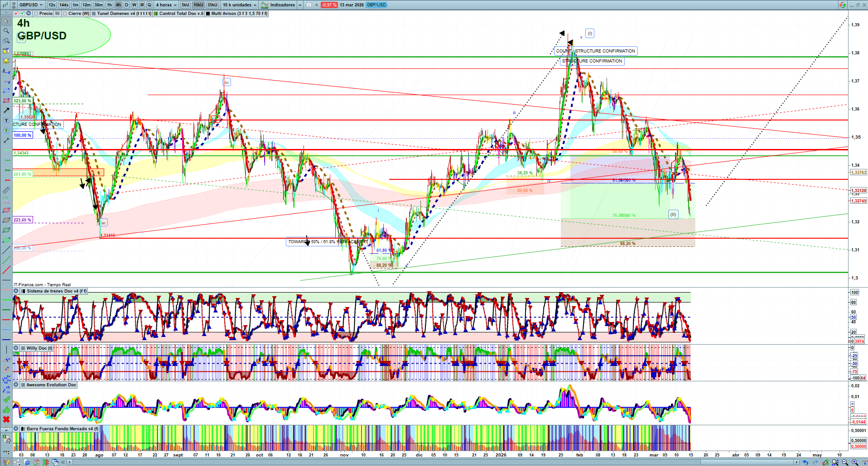Choose the red rectangle drawing tool
Image resolution: width=868 pixels, height=466 pixels.
6,101
